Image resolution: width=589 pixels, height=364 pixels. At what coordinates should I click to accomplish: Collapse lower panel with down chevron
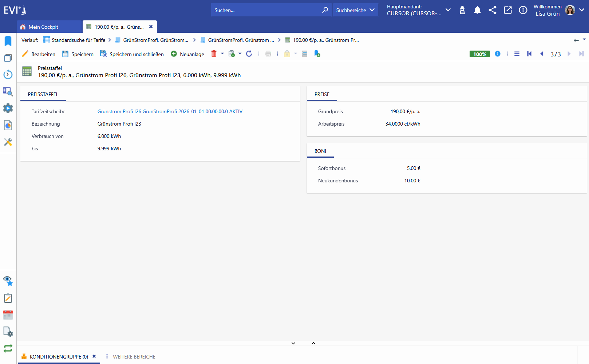pyautogui.click(x=293, y=343)
